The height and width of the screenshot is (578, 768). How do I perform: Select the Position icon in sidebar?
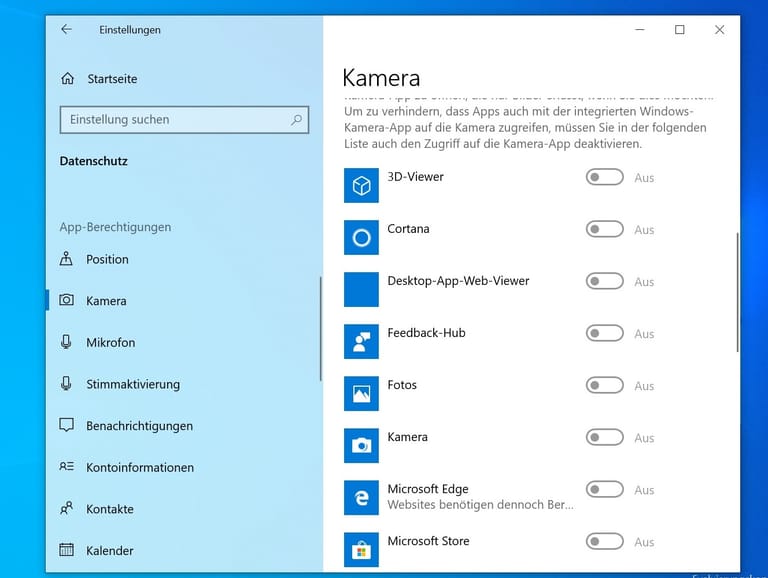click(x=66, y=259)
